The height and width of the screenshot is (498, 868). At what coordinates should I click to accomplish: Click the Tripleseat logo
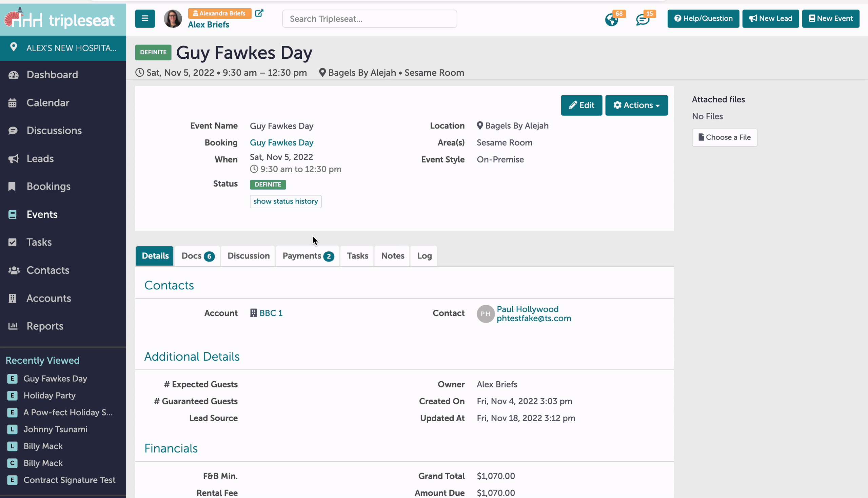pyautogui.click(x=59, y=19)
